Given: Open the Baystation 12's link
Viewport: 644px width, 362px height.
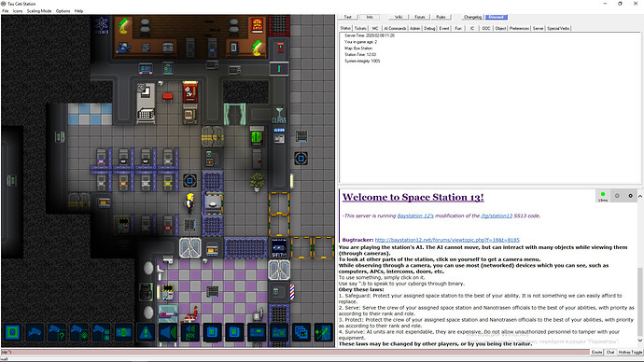Looking at the screenshot, I should tap(415, 216).
